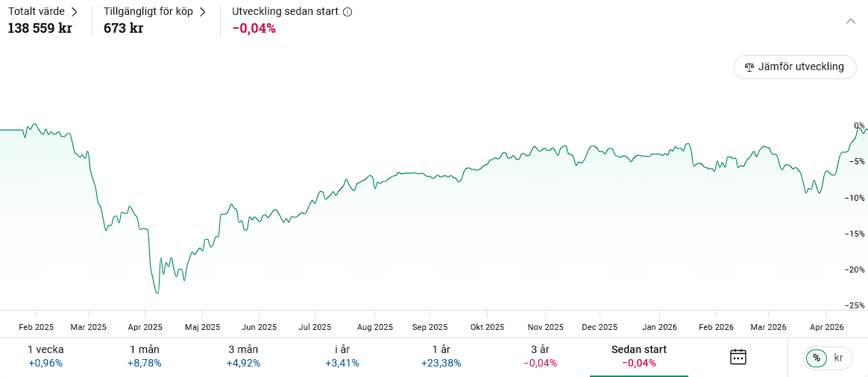Open Tillgängligt för köp arrow
This screenshot has height=377, width=868.
pyautogui.click(x=202, y=12)
